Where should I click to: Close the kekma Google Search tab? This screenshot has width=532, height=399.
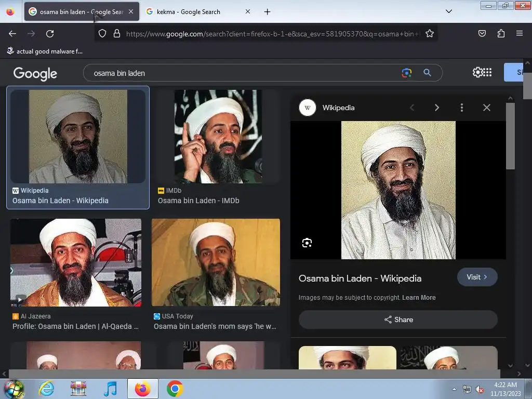click(248, 11)
